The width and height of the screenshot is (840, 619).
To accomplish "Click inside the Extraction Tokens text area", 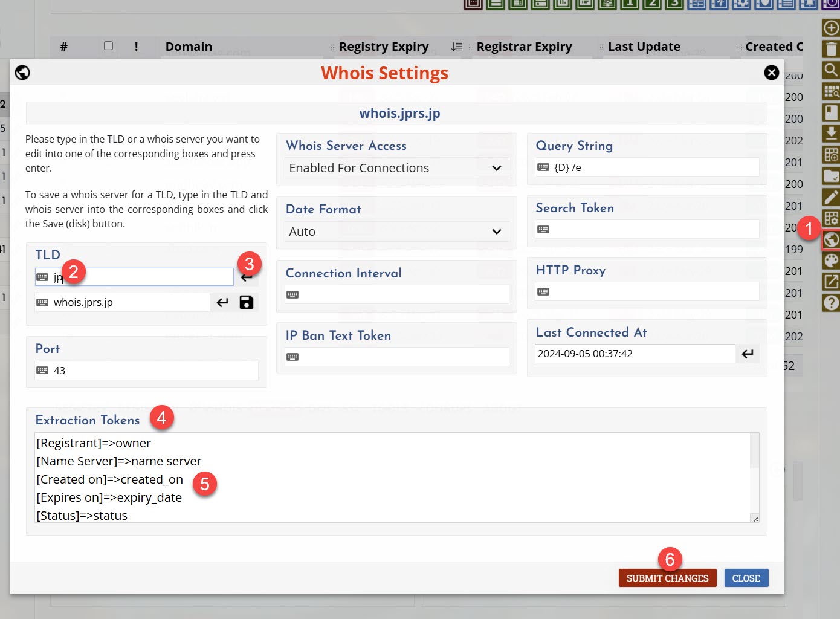I will (393, 478).
